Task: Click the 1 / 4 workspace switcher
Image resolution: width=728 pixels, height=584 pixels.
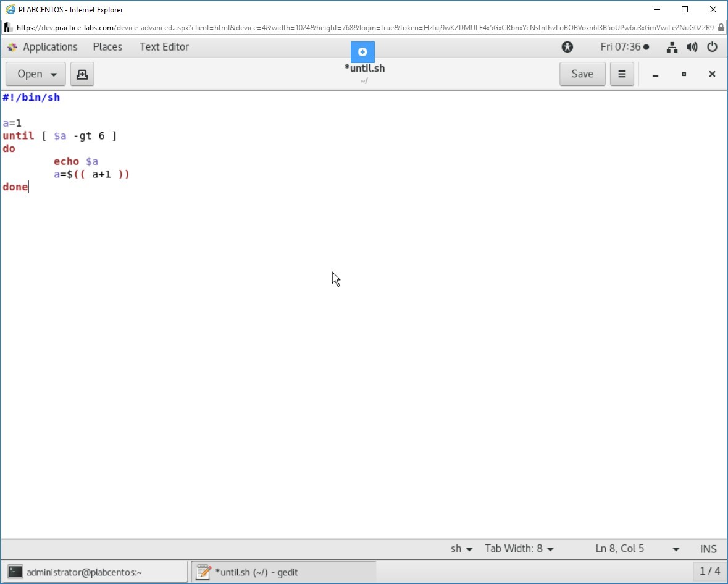Action: click(709, 572)
